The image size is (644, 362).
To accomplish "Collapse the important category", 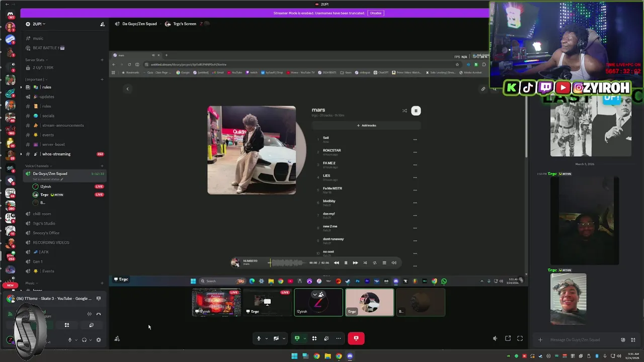I will (x=36, y=79).
